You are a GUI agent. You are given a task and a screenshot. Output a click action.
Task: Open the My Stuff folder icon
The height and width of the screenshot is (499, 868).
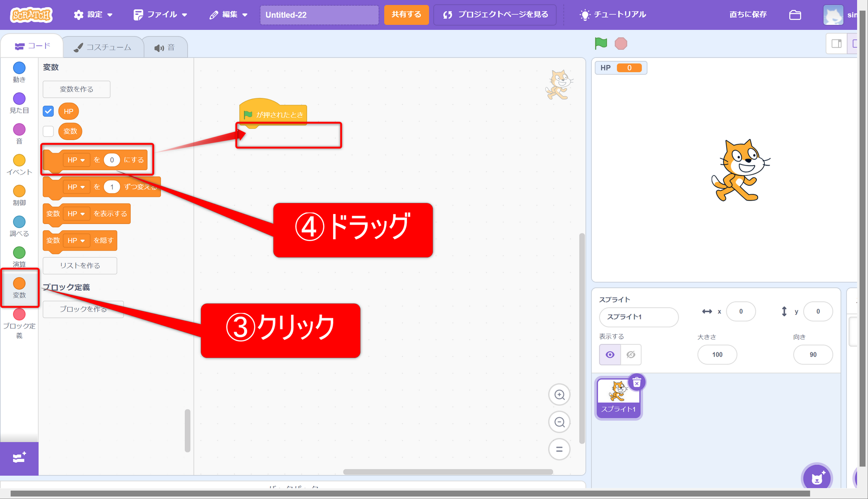click(795, 15)
